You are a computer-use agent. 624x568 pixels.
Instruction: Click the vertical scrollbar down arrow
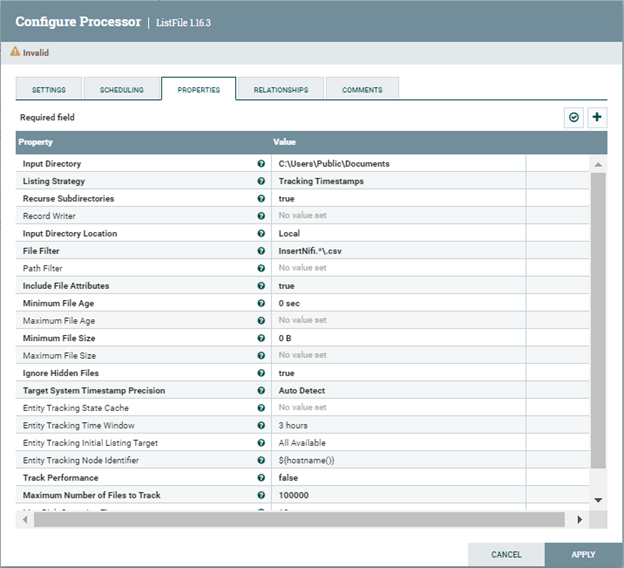(598, 499)
